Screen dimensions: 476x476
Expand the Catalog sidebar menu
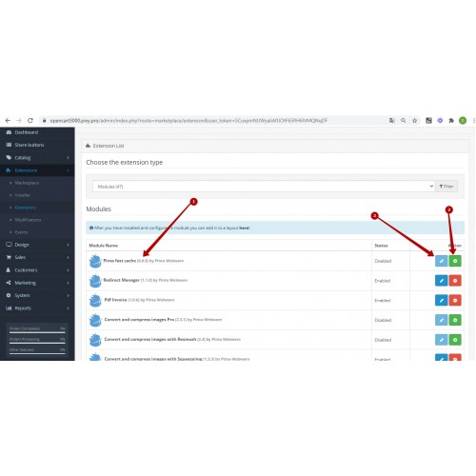(37, 158)
